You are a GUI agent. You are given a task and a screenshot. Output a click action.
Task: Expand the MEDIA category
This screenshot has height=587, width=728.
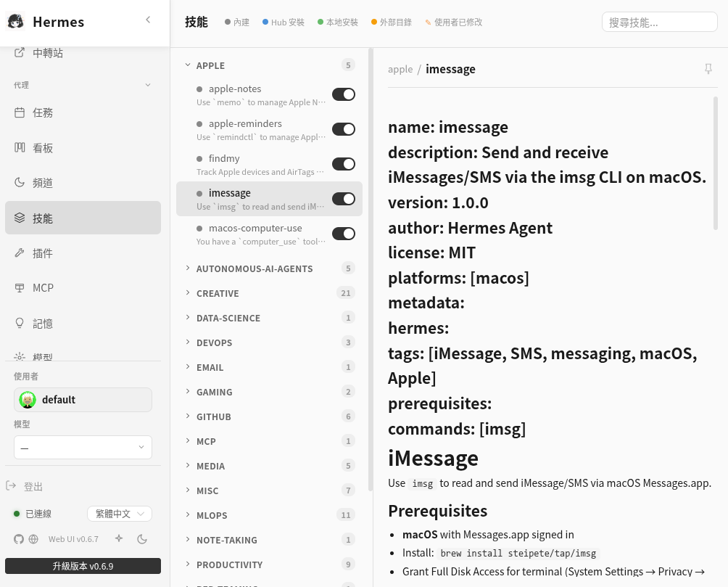click(269, 466)
